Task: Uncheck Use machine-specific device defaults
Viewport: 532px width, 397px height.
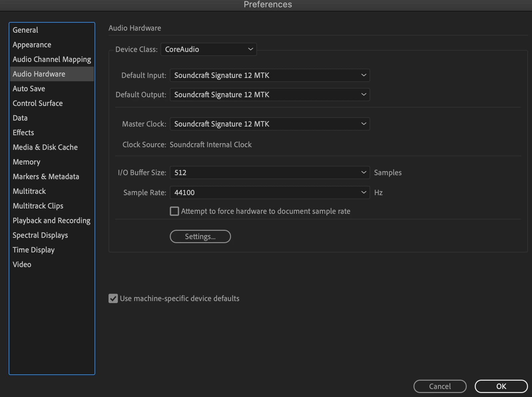Action: click(113, 298)
